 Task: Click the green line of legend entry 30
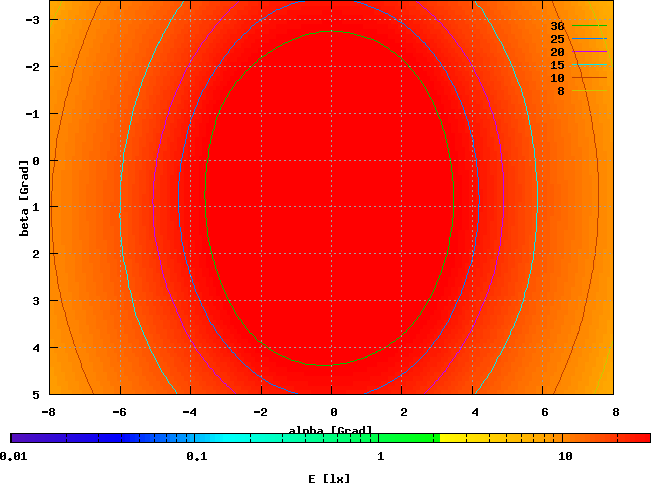pos(590,26)
